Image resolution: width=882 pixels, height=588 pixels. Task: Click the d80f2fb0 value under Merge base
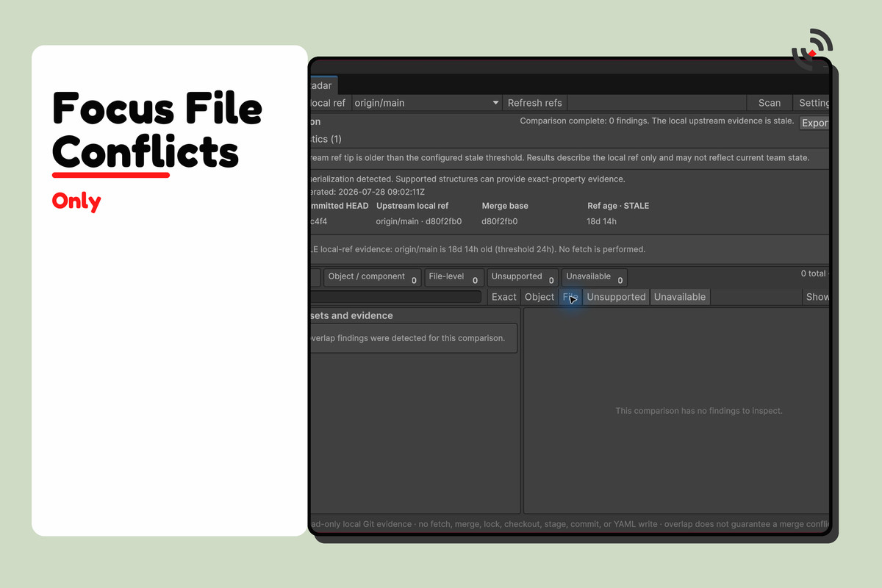pos(501,221)
